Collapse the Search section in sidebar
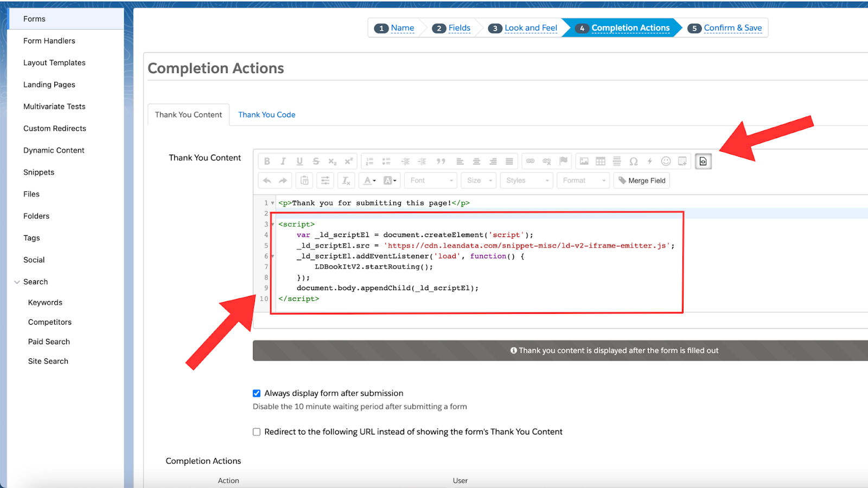Screen dimensions: 868x488 point(17,282)
